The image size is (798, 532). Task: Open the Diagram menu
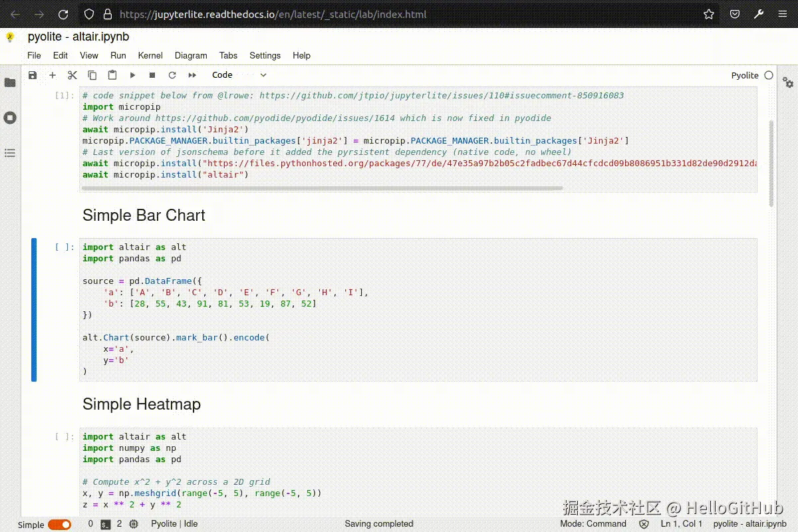coord(191,56)
